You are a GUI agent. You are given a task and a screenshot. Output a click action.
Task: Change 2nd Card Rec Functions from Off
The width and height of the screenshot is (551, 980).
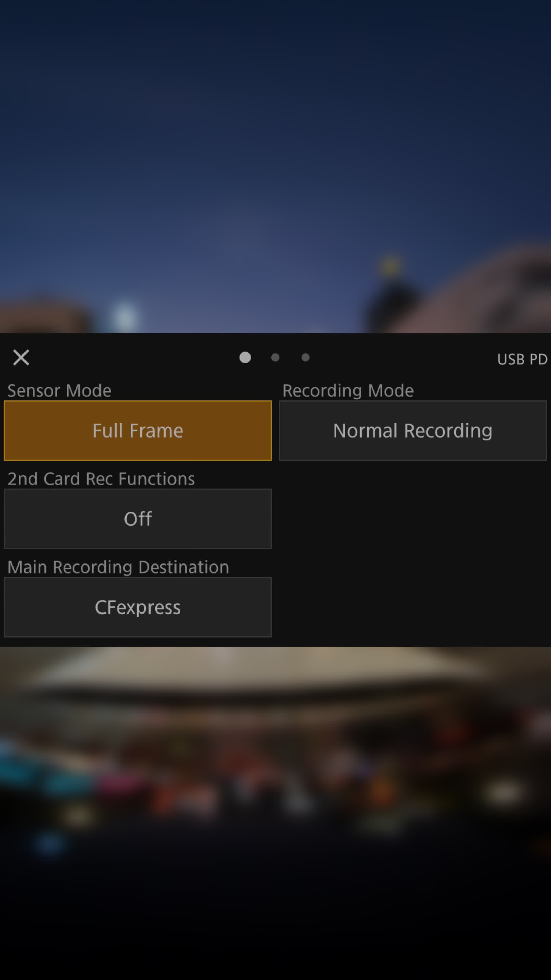[138, 519]
